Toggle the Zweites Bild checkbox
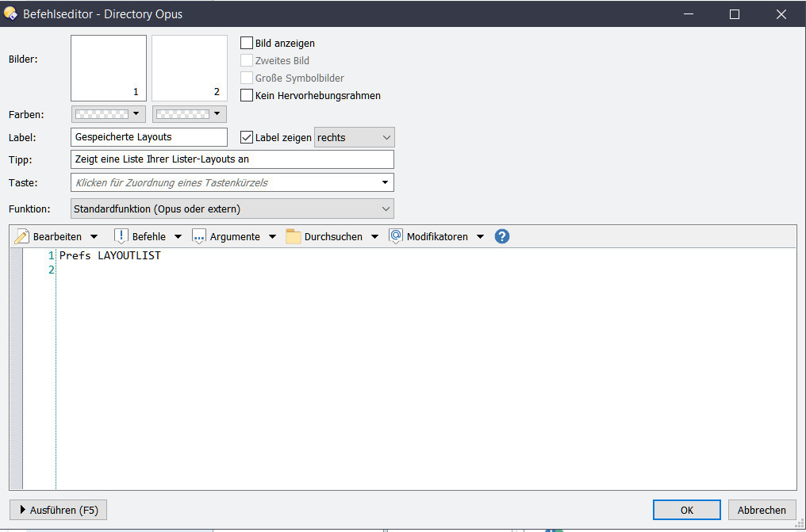Viewport: 806px width, 532px height. [247, 60]
